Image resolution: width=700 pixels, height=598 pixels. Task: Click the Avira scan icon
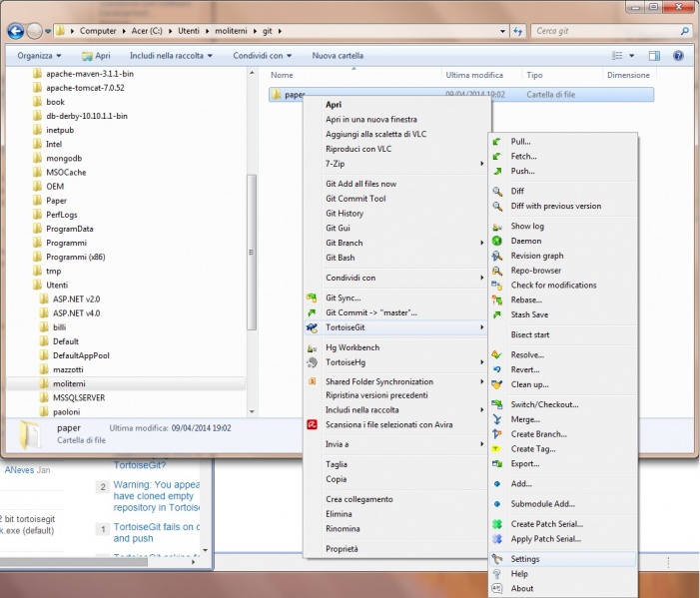tap(313, 424)
